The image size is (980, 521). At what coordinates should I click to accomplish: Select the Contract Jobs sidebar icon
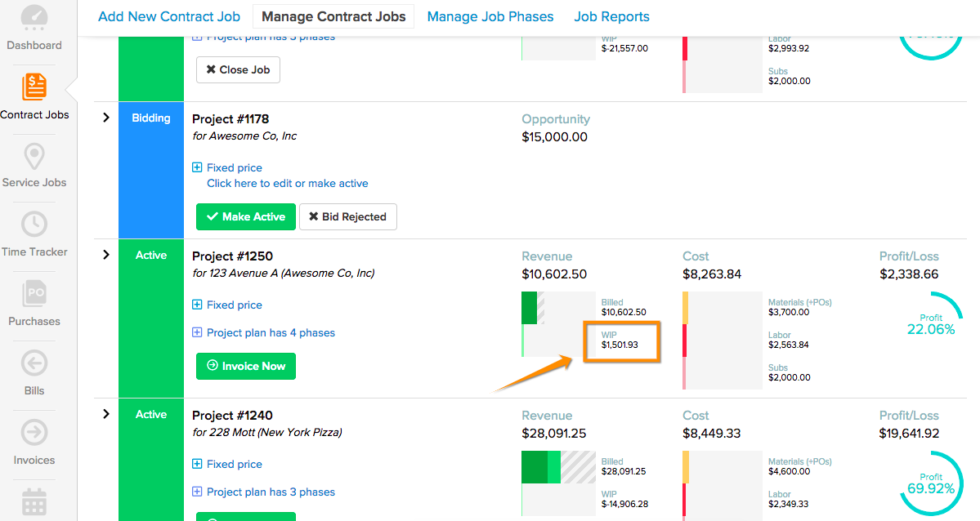point(34,87)
